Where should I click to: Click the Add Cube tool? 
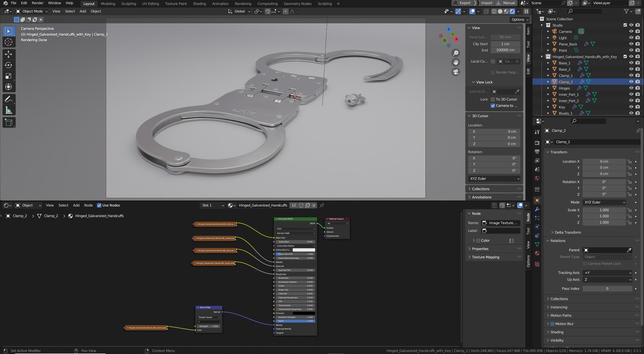9,122
